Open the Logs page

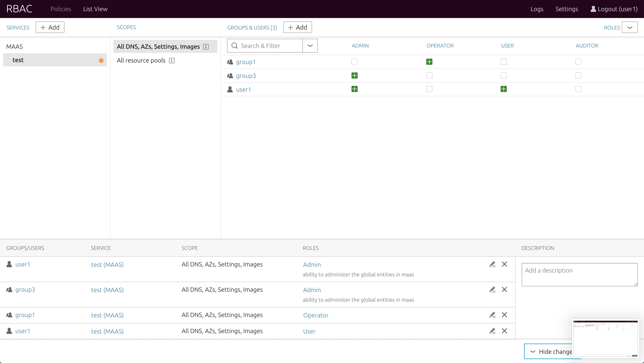537,9
